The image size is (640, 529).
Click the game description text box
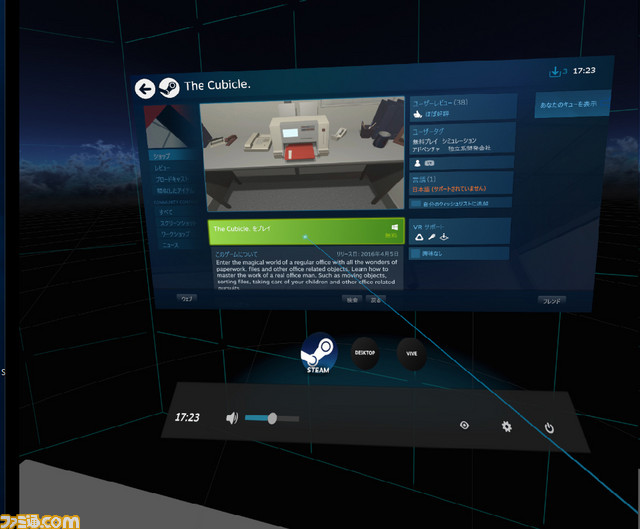pyautogui.click(x=307, y=268)
